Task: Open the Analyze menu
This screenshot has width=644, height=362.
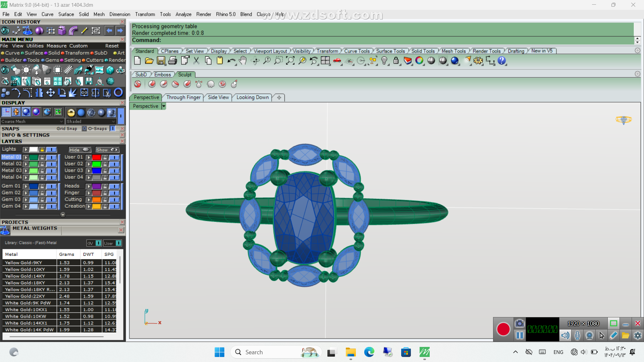Action: coord(183,14)
